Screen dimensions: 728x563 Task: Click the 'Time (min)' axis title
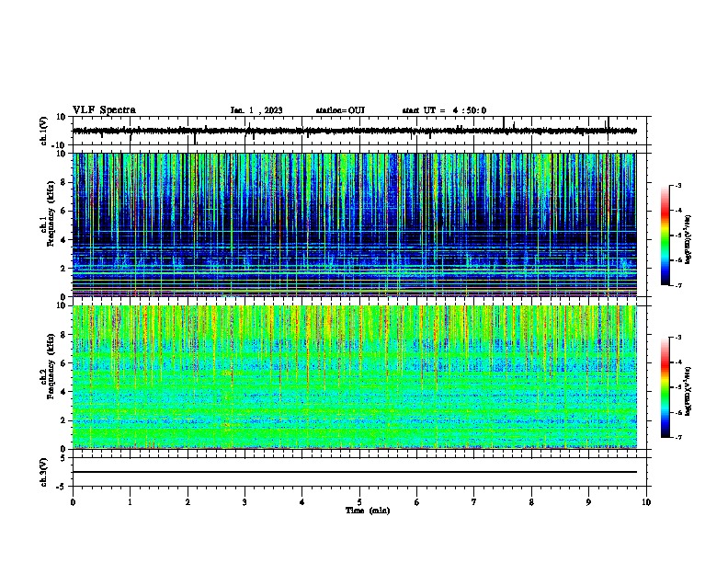[368, 511]
